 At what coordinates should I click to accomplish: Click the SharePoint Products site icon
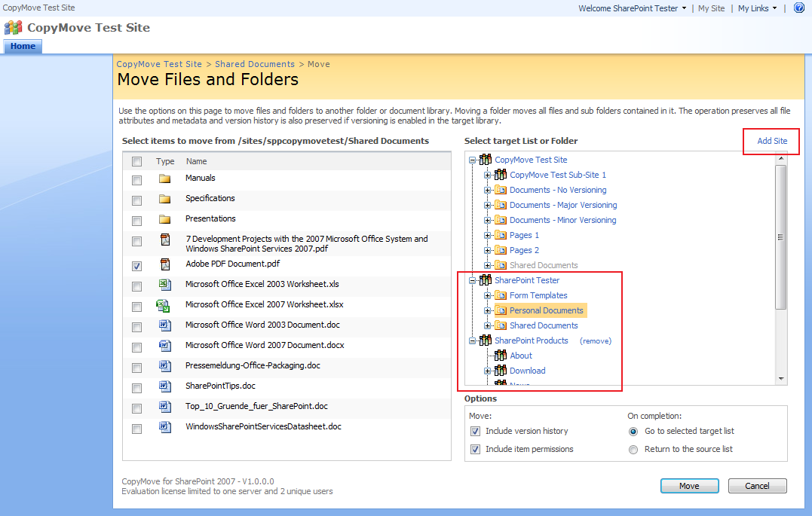(486, 340)
